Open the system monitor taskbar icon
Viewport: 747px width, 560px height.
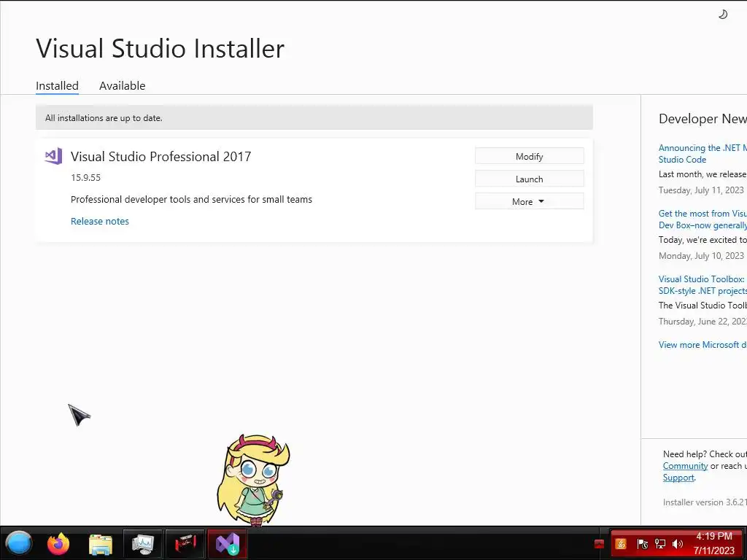pos(143,544)
